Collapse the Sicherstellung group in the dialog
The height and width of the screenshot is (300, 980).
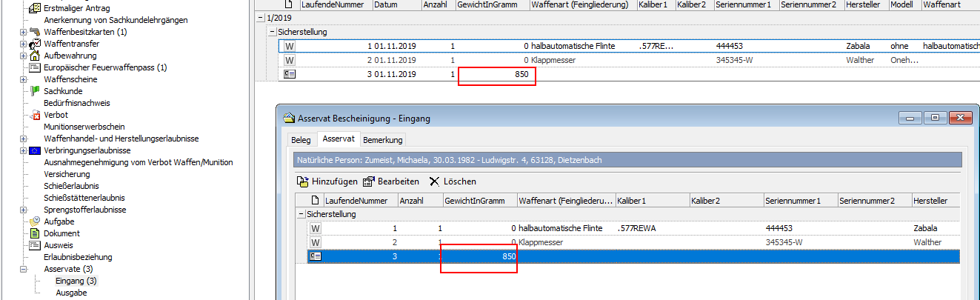pos(301,214)
